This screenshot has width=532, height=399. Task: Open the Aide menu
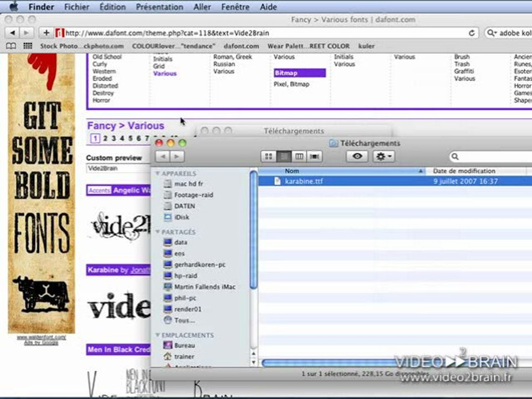tap(268, 7)
